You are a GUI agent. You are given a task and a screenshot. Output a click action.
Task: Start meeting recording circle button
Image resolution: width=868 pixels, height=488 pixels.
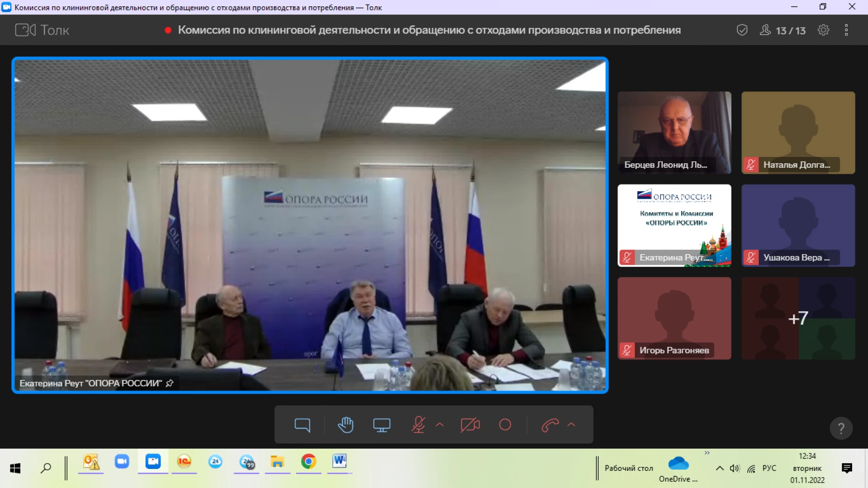[505, 425]
